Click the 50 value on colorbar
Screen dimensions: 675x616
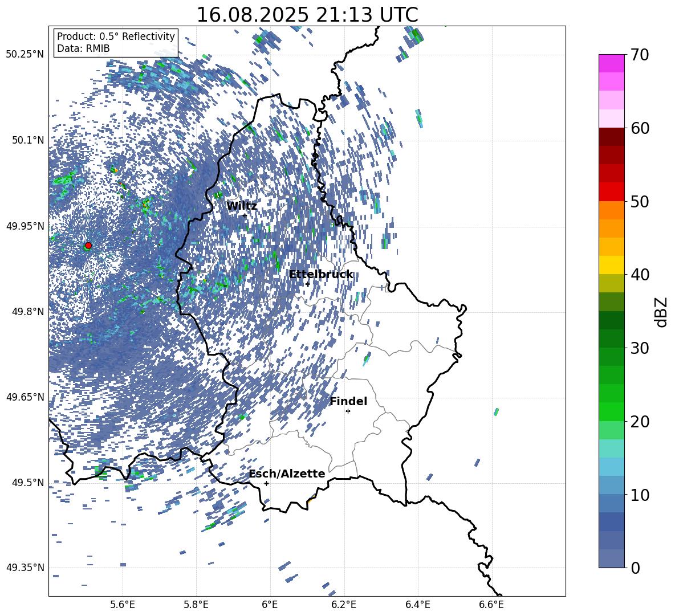(x=640, y=202)
